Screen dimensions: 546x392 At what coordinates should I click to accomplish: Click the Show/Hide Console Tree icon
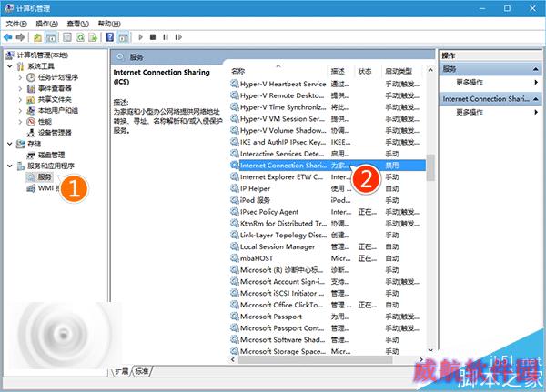pos(51,37)
